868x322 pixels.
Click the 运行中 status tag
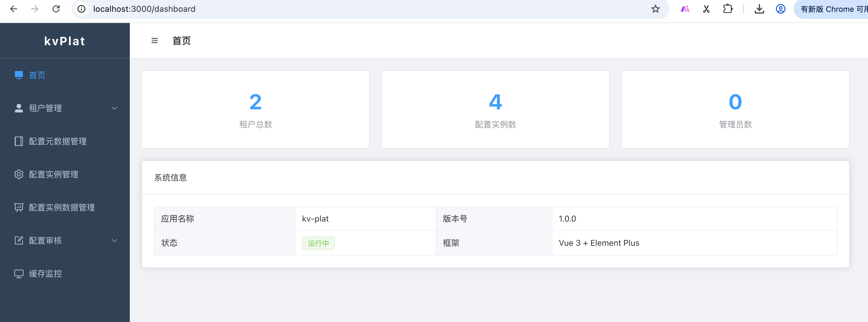coord(318,243)
